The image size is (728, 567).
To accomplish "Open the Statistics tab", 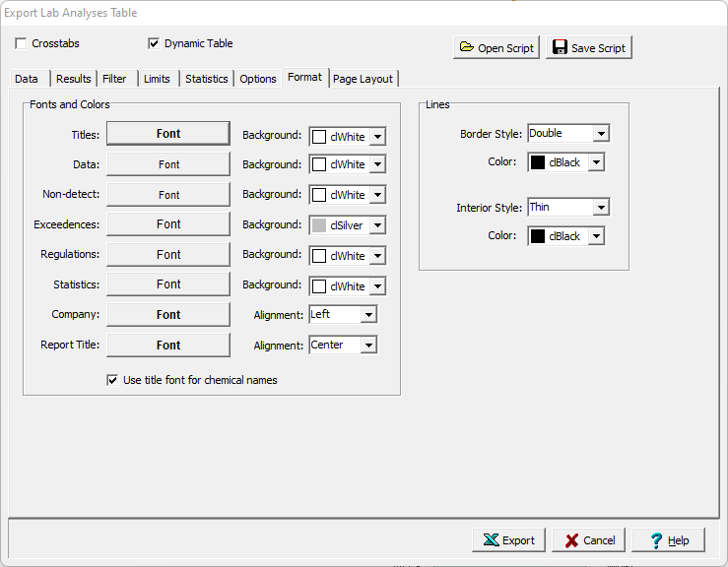I will pyautogui.click(x=207, y=79).
